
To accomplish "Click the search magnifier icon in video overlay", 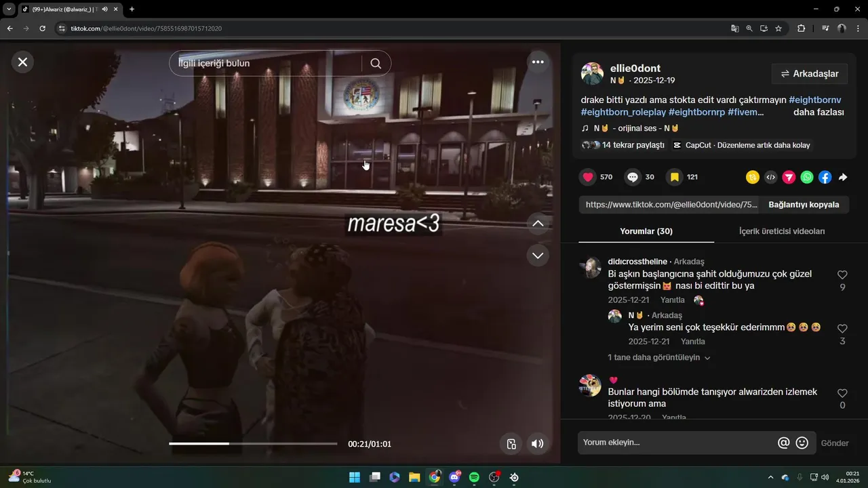I will coord(376,63).
